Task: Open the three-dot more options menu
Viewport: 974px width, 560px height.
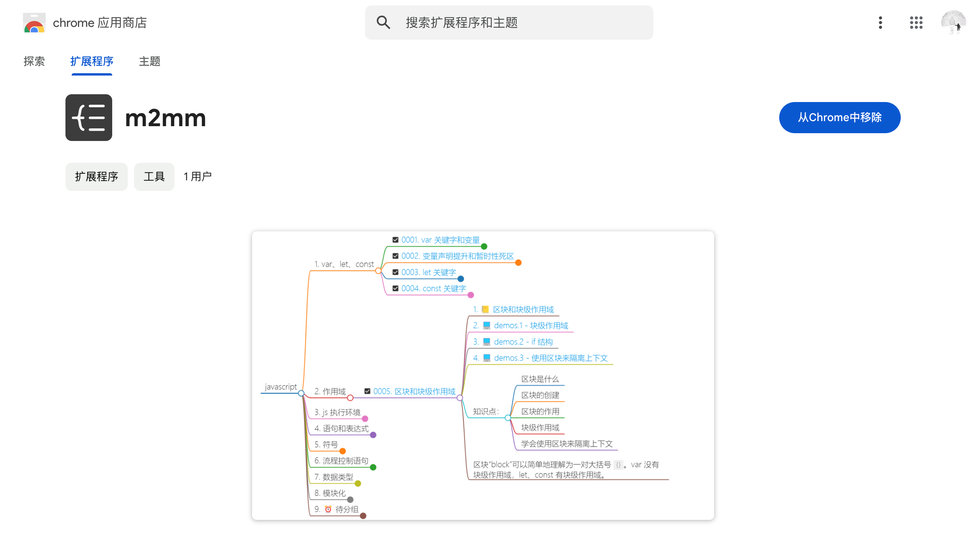Action: pos(880,23)
